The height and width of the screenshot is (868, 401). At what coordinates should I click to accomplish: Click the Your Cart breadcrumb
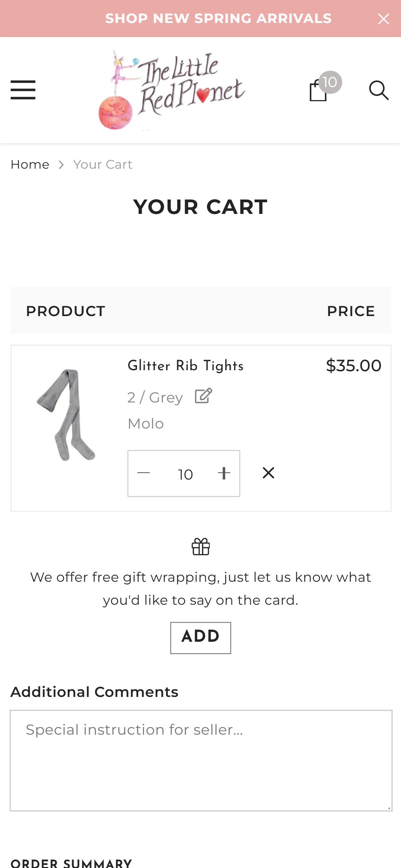point(103,165)
